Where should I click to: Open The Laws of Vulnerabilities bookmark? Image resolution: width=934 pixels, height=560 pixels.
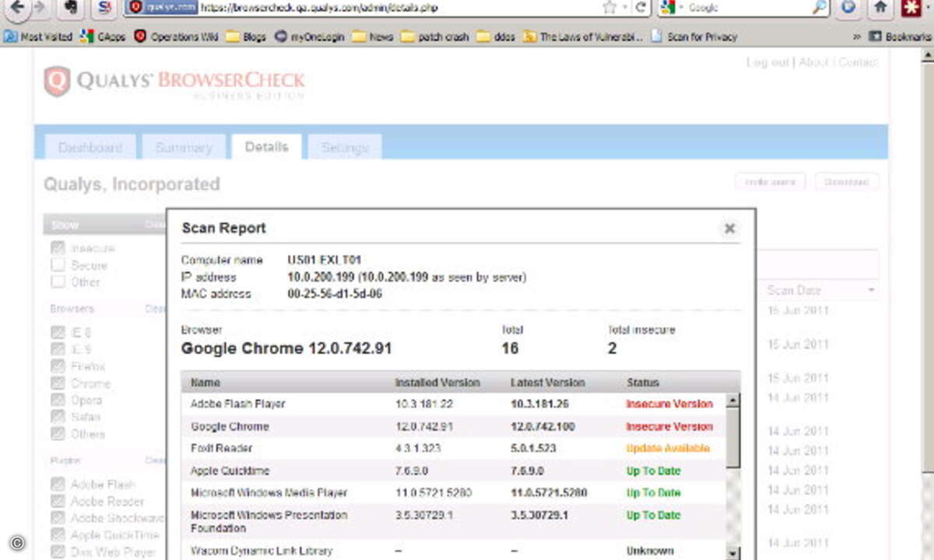point(584,37)
